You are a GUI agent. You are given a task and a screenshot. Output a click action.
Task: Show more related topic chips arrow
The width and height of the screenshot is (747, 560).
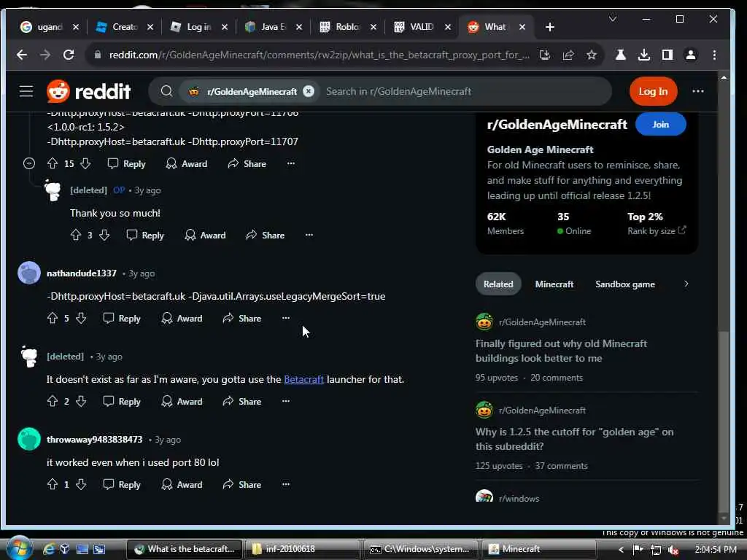point(686,284)
